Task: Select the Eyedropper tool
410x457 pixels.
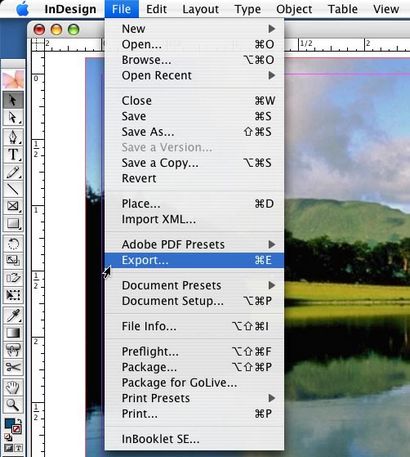Action: pos(13,315)
